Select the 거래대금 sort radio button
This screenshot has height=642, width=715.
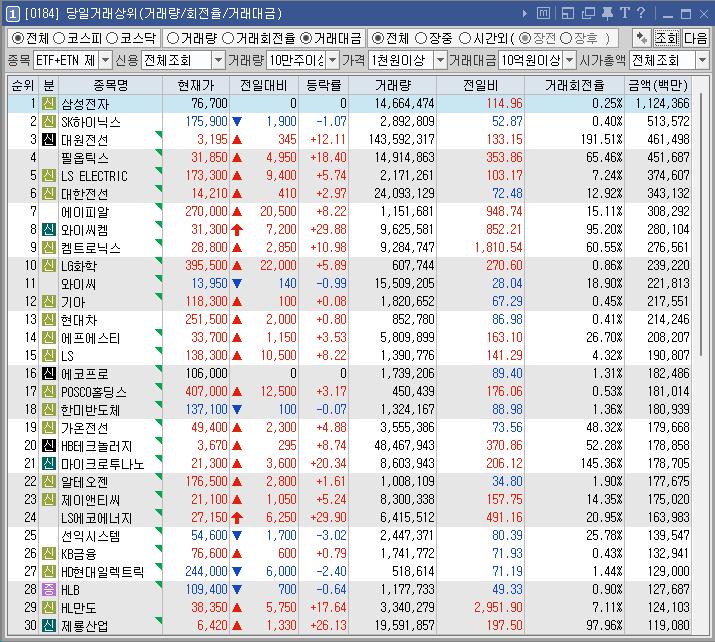(306, 38)
